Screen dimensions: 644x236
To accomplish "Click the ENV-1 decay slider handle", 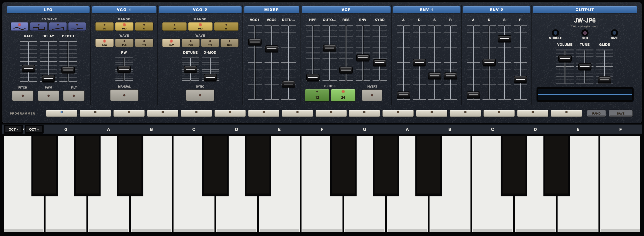I will 419,62.
